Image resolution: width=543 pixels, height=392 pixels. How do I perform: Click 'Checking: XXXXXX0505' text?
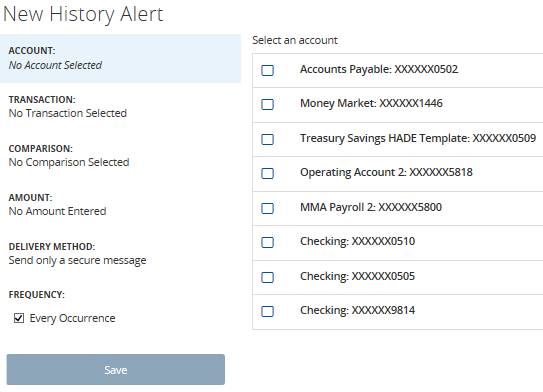click(357, 276)
